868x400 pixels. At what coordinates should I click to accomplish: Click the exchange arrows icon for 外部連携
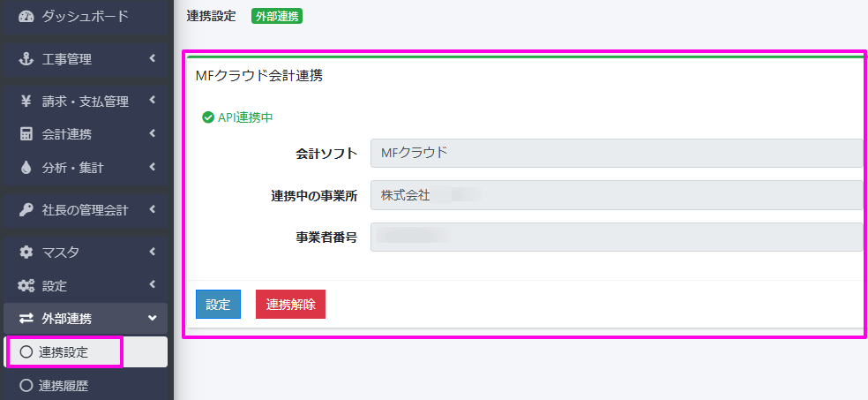click(x=26, y=319)
